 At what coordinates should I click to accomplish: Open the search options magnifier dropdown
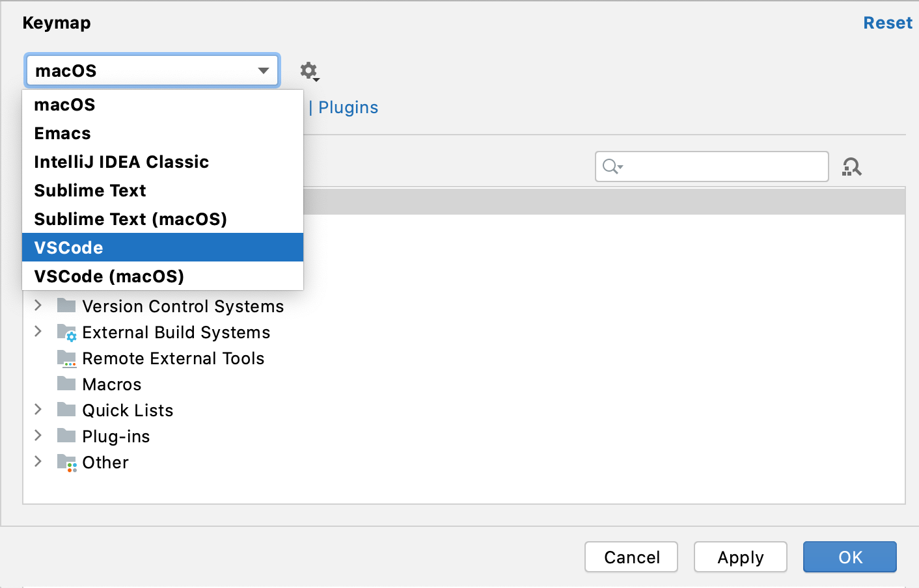click(x=610, y=167)
